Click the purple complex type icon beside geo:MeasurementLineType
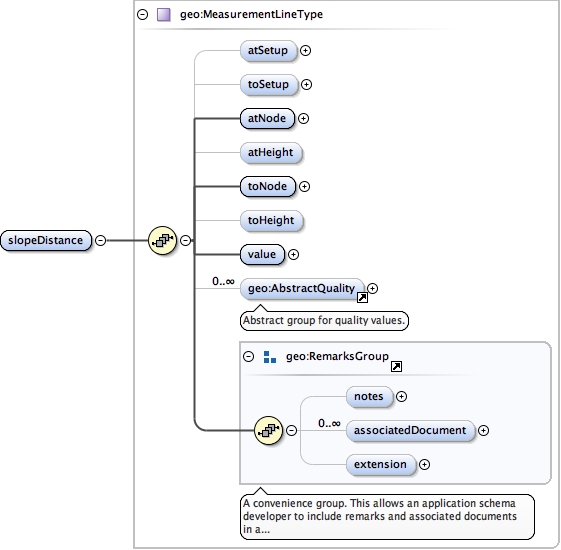 tap(164, 15)
